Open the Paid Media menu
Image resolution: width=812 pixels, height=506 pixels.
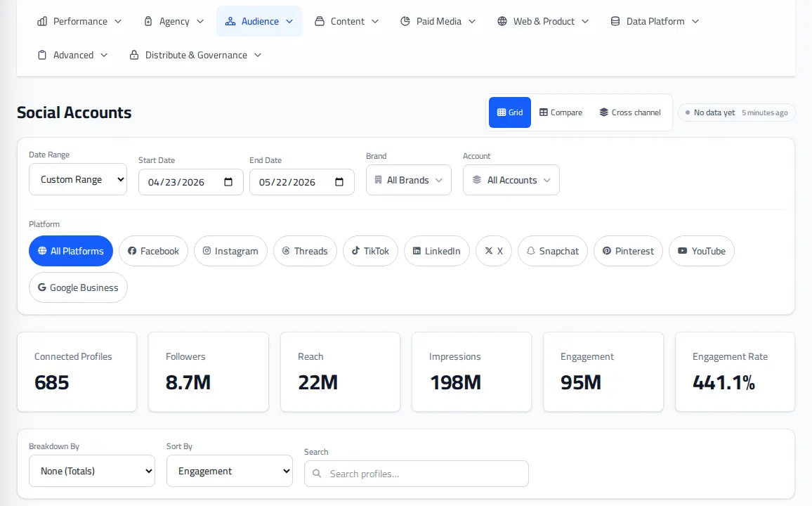[438, 21]
